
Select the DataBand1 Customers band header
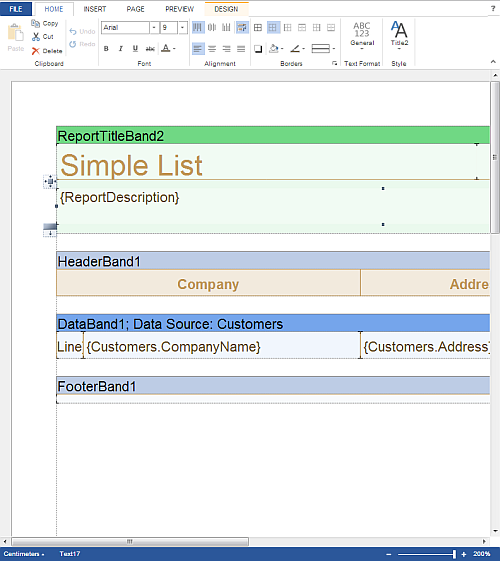click(273, 323)
